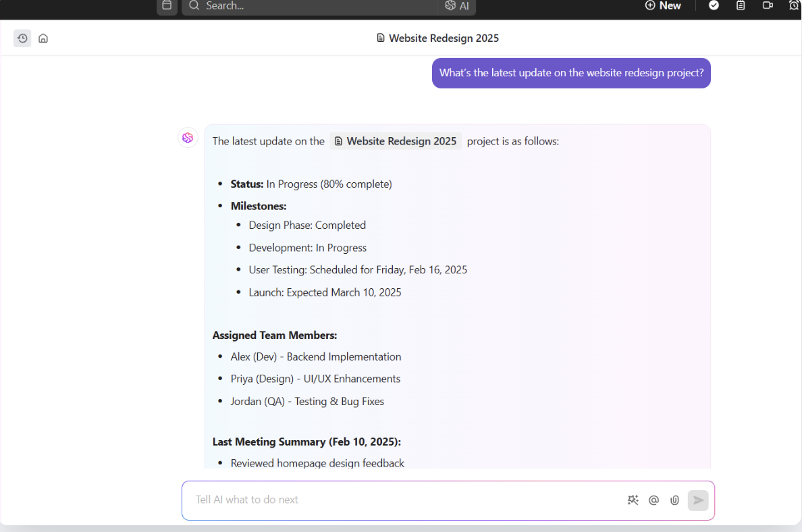This screenshot has height=532, width=802.
Task: Open the Website Redesign 2025 doc chip
Action: coord(396,141)
